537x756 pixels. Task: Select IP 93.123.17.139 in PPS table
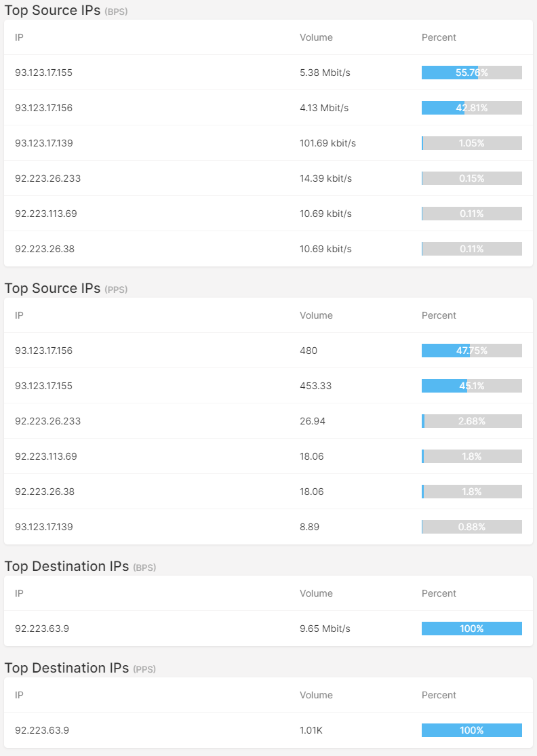pyautogui.click(x=44, y=527)
